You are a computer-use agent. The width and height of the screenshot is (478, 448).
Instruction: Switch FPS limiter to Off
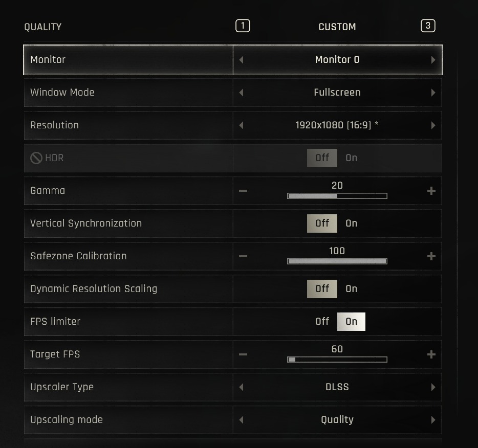coord(322,322)
